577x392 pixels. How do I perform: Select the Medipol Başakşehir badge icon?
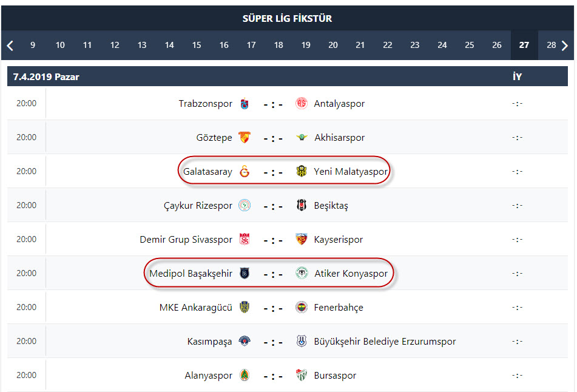coord(245,274)
